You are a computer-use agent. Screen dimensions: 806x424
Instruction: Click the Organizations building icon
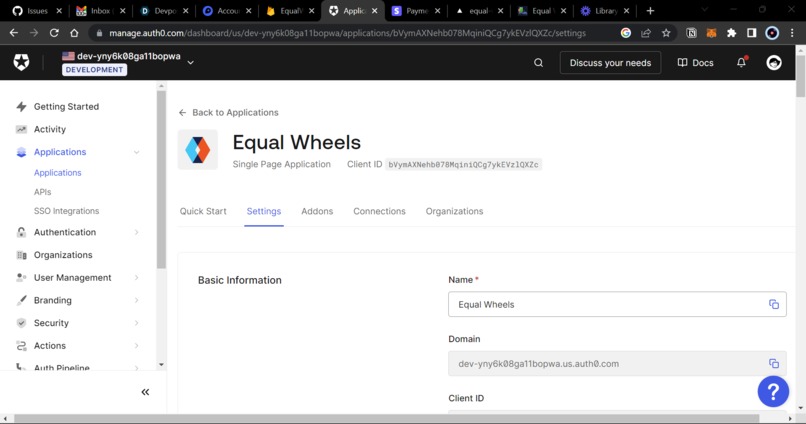21,255
